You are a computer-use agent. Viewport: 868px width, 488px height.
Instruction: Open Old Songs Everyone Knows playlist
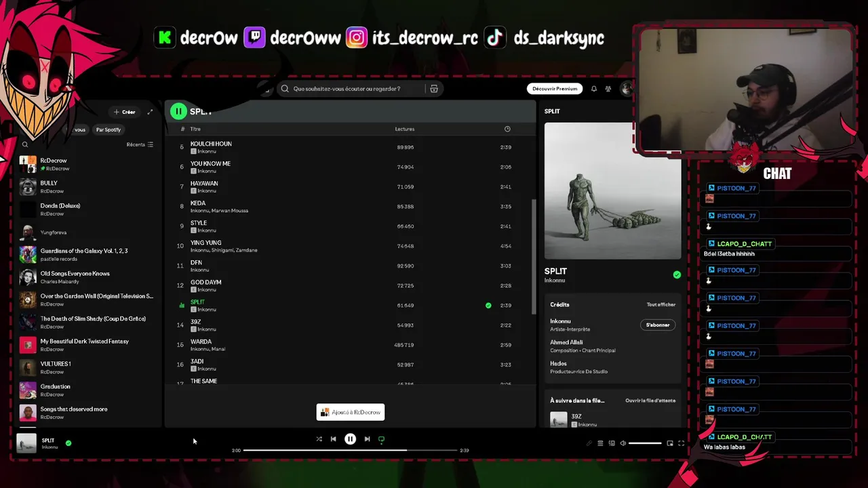[88, 277]
